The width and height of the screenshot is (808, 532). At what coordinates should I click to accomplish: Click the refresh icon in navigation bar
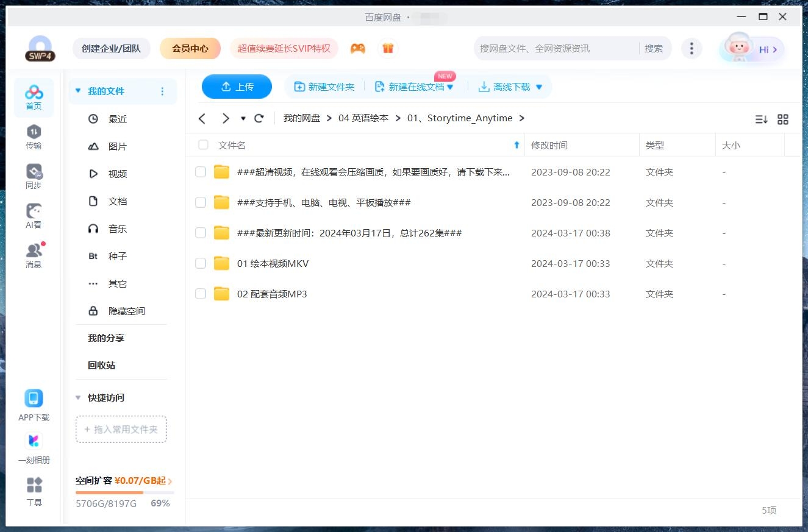click(259, 118)
